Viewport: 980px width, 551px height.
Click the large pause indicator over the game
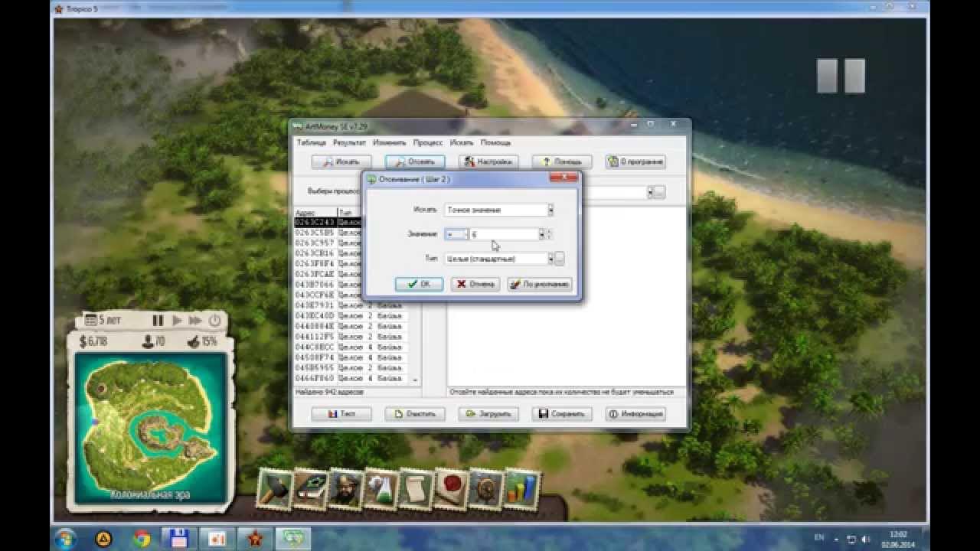point(841,77)
